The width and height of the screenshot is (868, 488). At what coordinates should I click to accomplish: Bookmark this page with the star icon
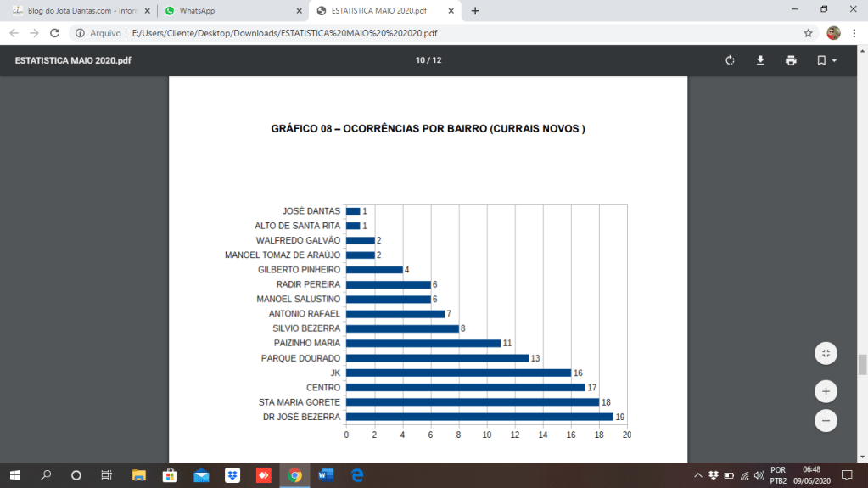[x=808, y=33]
